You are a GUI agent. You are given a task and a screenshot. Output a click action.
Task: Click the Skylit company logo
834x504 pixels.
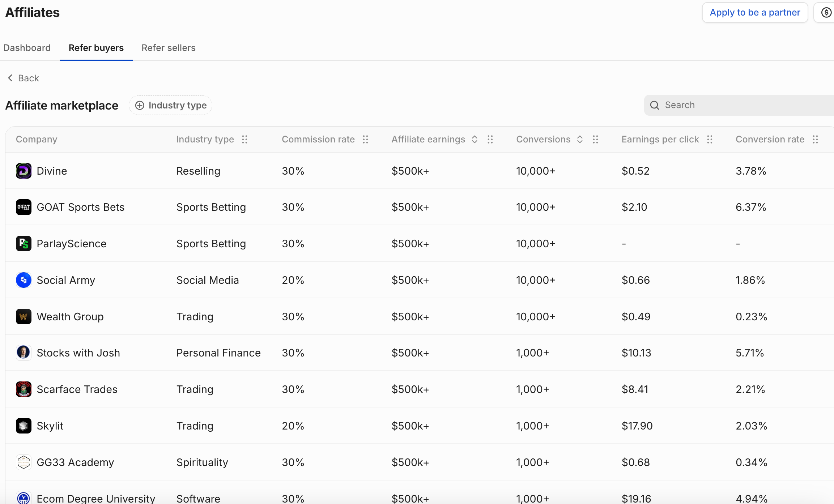coord(24,426)
